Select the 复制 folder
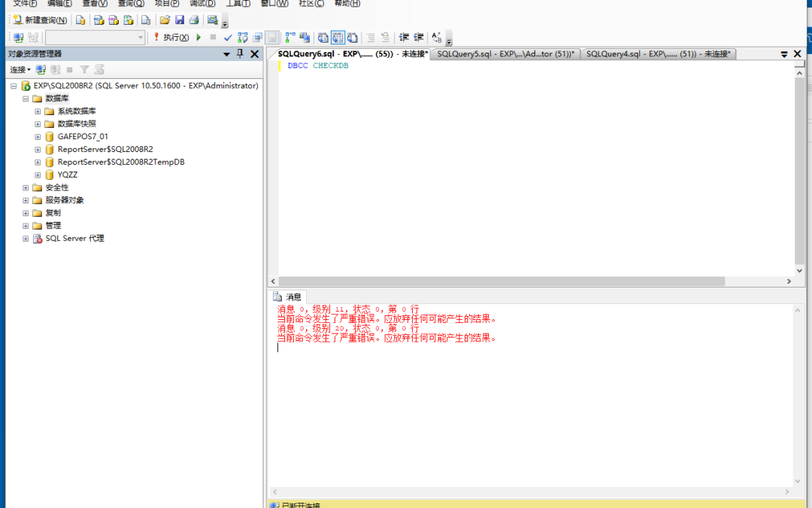Viewport: 812px width, 508px height. pyautogui.click(x=53, y=213)
